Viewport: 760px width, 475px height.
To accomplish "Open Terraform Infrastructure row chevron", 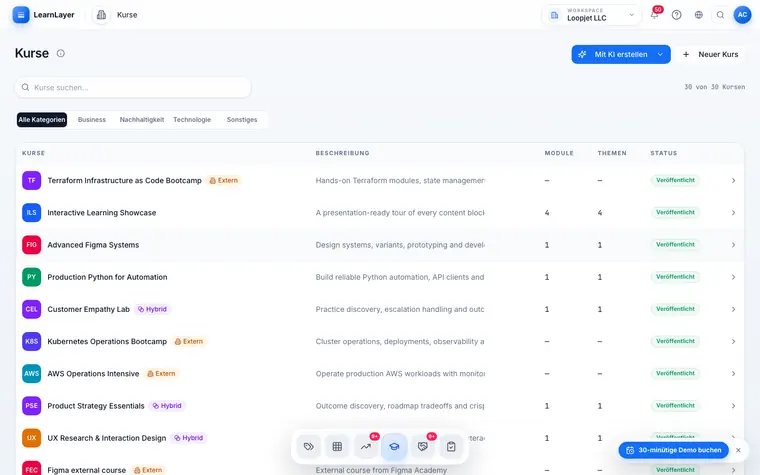I will (733, 180).
